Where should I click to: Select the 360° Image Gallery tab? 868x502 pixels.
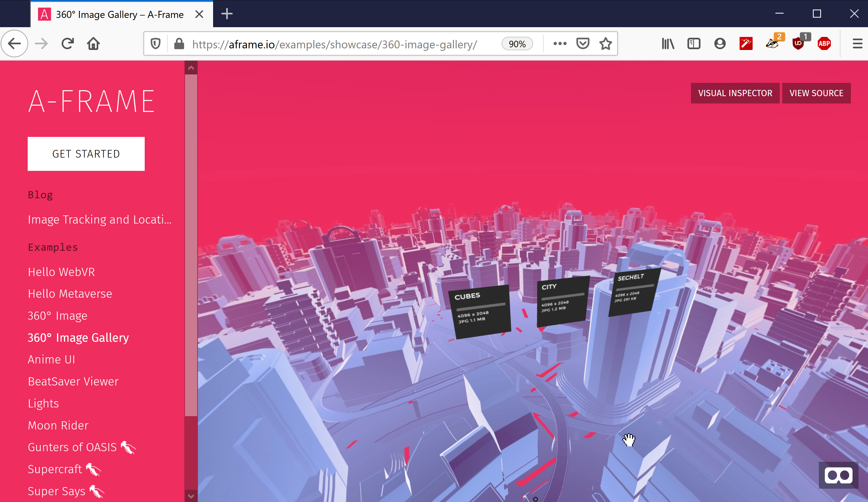[121, 14]
